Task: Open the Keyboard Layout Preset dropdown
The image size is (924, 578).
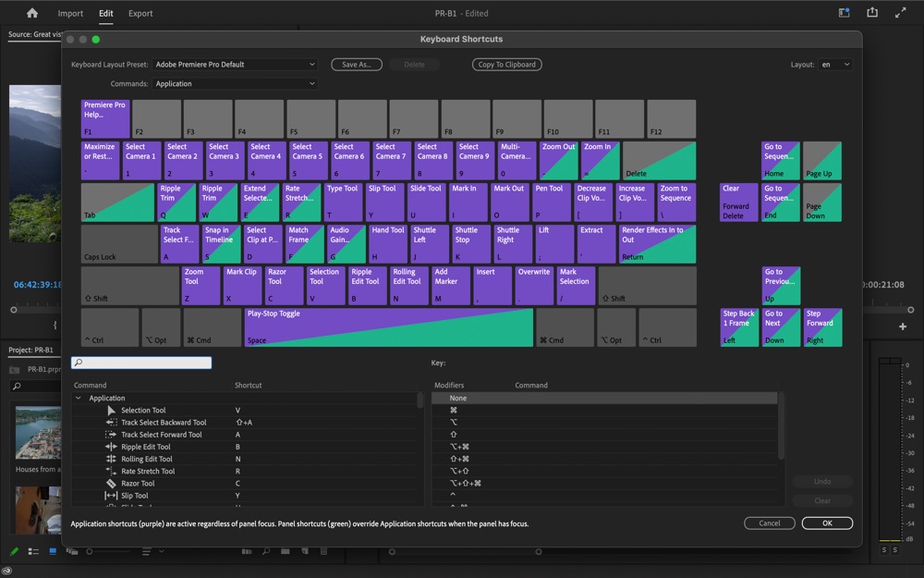Action: [235, 65]
